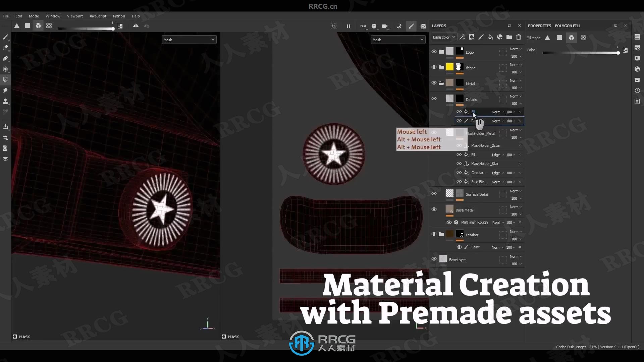Remove the Circular effect with its X
Image resolution: width=644 pixels, height=362 pixels.
click(x=520, y=173)
